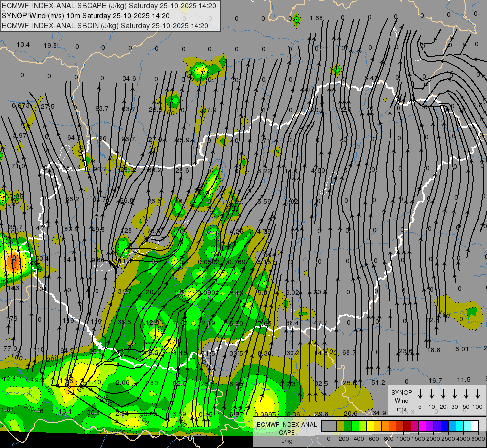
Task: Click the wind arrow above 10 in SYNOP legend
Action: tap(431, 394)
